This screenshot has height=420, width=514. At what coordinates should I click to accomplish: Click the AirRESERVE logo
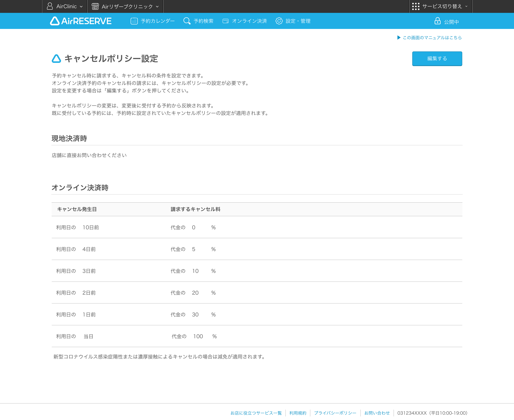click(x=81, y=21)
